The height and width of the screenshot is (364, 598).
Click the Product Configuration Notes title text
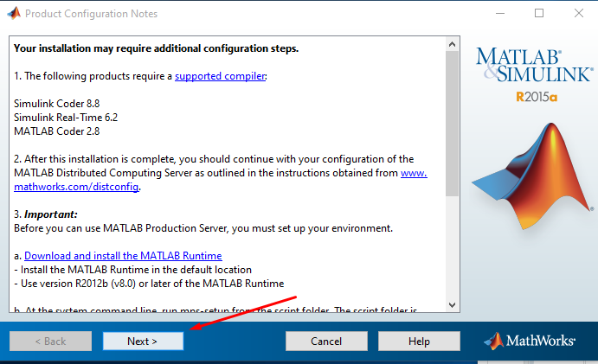point(91,14)
